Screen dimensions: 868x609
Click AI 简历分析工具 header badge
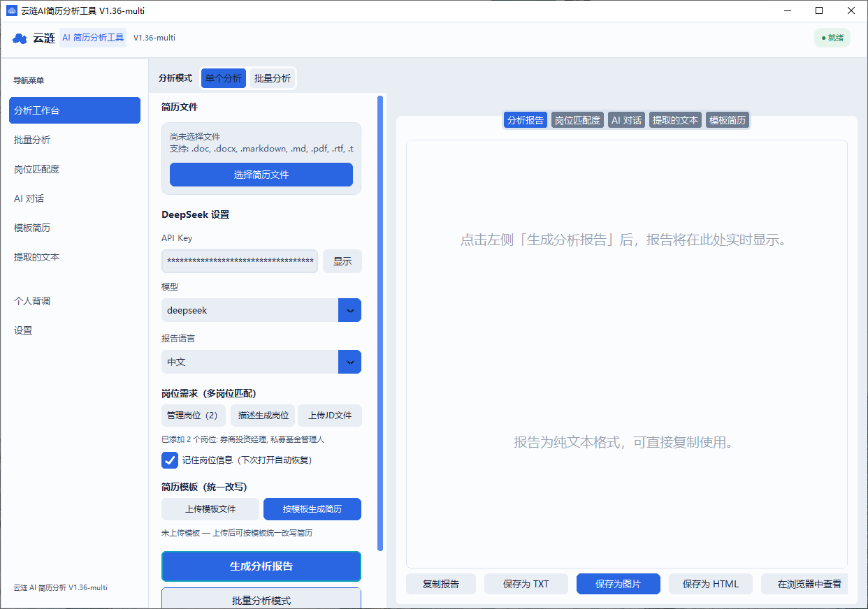click(93, 38)
